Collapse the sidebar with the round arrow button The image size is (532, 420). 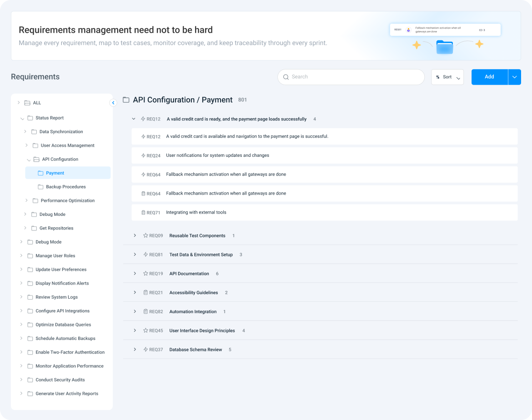tap(113, 103)
